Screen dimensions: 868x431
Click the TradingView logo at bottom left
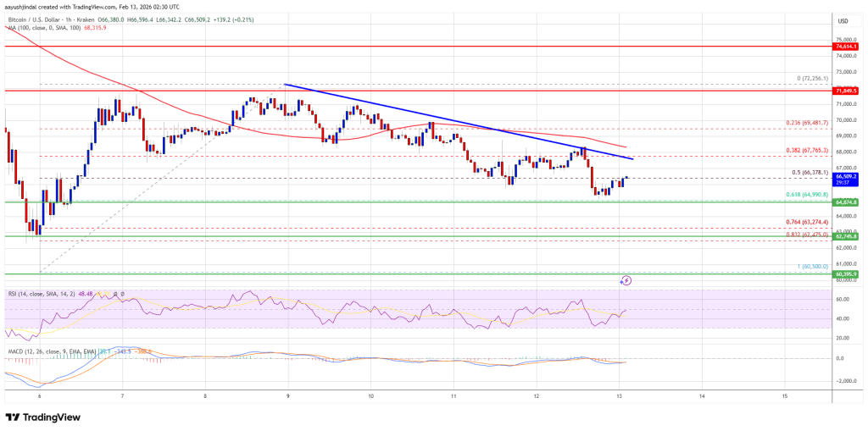(42, 417)
